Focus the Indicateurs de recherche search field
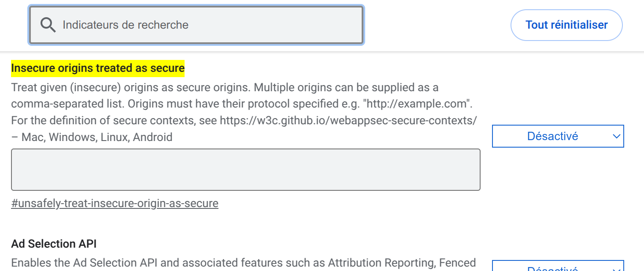This screenshot has height=271, width=644. click(x=196, y=25)
